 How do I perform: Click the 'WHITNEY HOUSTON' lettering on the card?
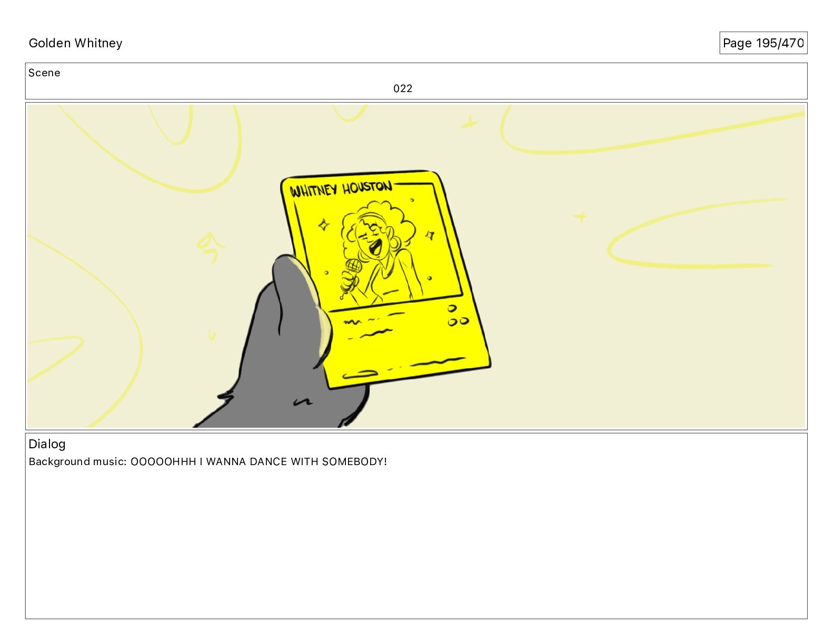(x=341, y=189)
